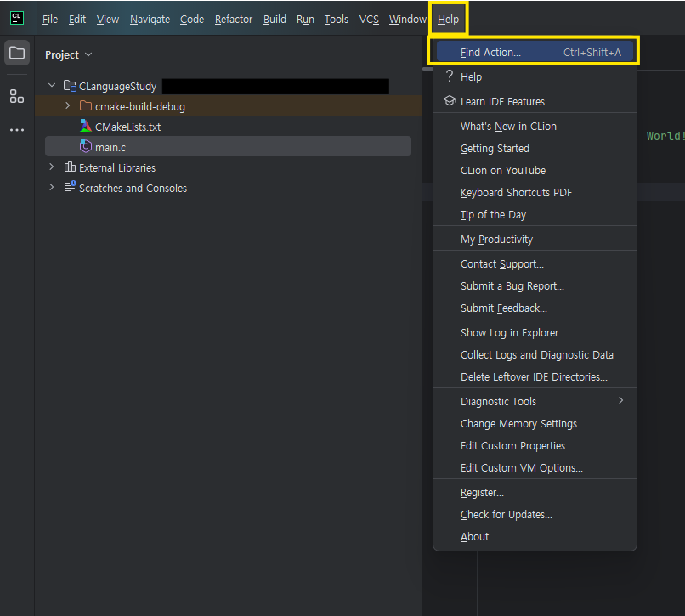685x616 pixels.
Task: Click the External Libraries icon
Action: [x=70, y=167]
